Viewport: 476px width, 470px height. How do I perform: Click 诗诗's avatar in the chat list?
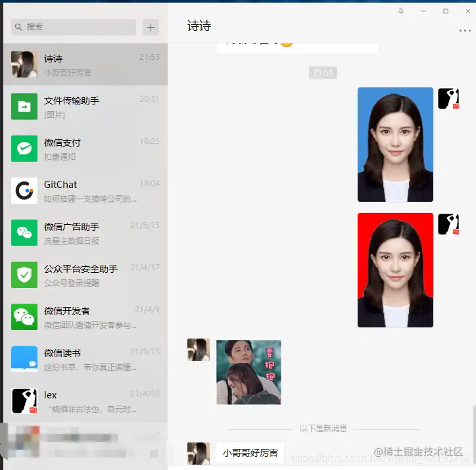coord(24,64)
